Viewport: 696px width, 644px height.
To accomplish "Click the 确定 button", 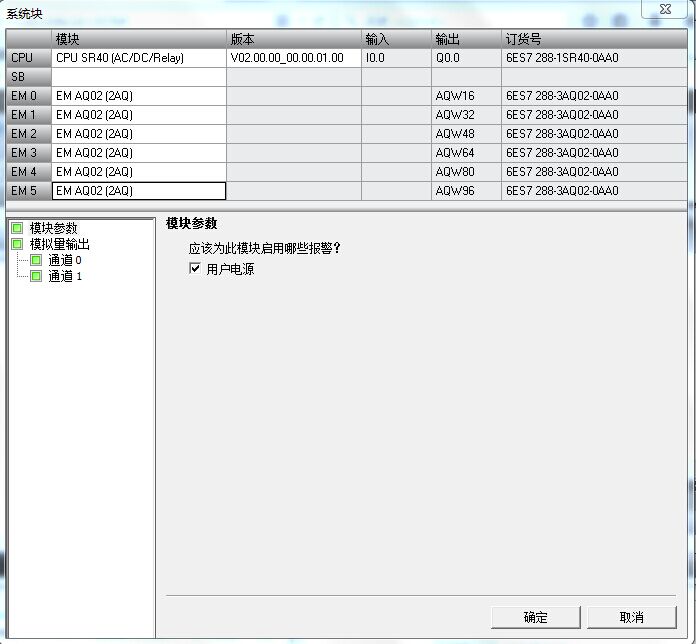I will 535,617.
